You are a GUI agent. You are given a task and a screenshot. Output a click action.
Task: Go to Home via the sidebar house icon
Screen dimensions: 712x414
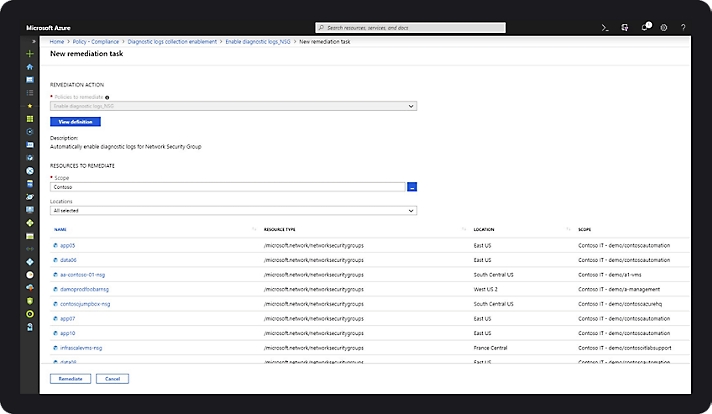click(30, 66)
